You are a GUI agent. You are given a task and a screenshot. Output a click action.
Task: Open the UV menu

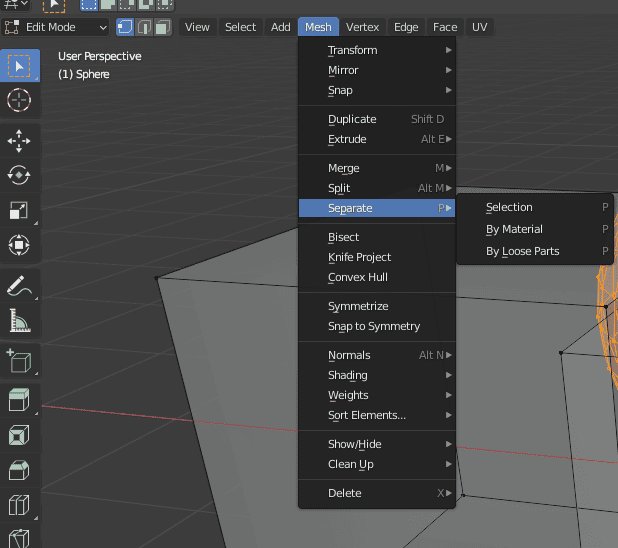pyautogui.click(x=479, y=27)
